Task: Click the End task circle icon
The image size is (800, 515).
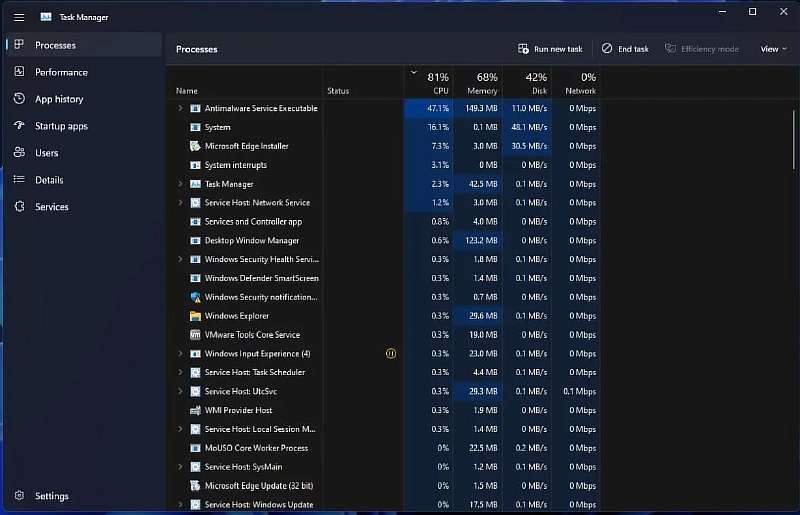Action: tap(607, 48)
